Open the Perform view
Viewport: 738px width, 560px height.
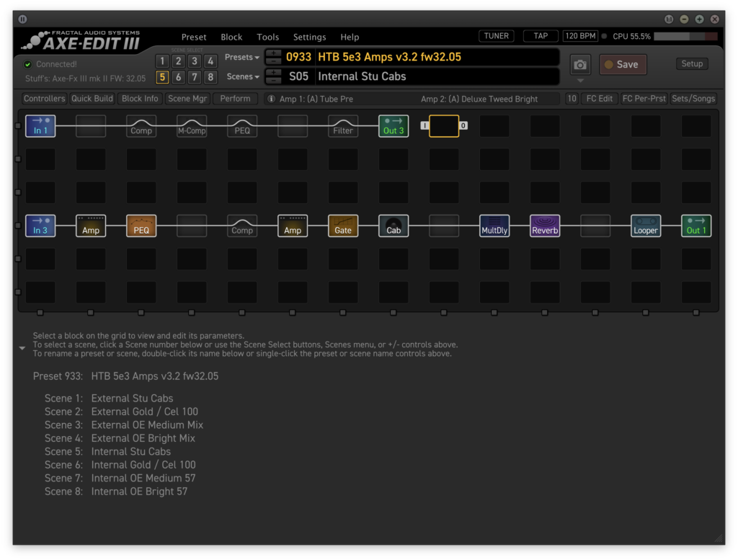click(236, 99)
